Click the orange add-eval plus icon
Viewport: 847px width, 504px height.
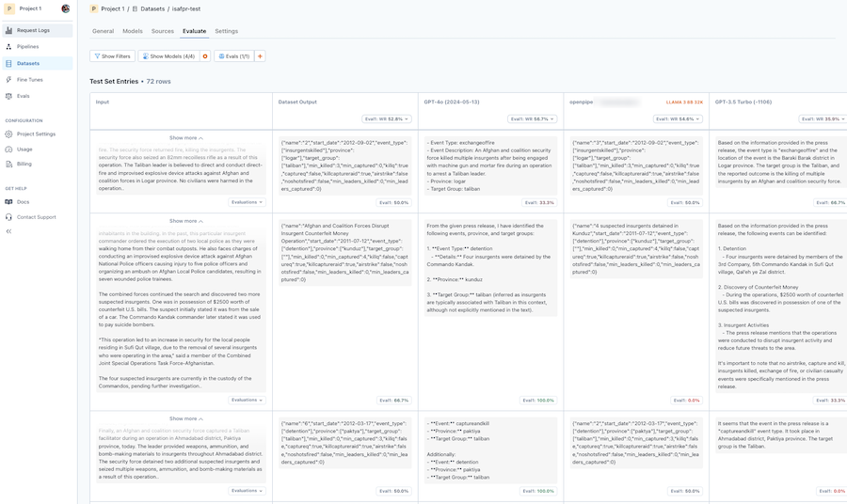(261, 56)
